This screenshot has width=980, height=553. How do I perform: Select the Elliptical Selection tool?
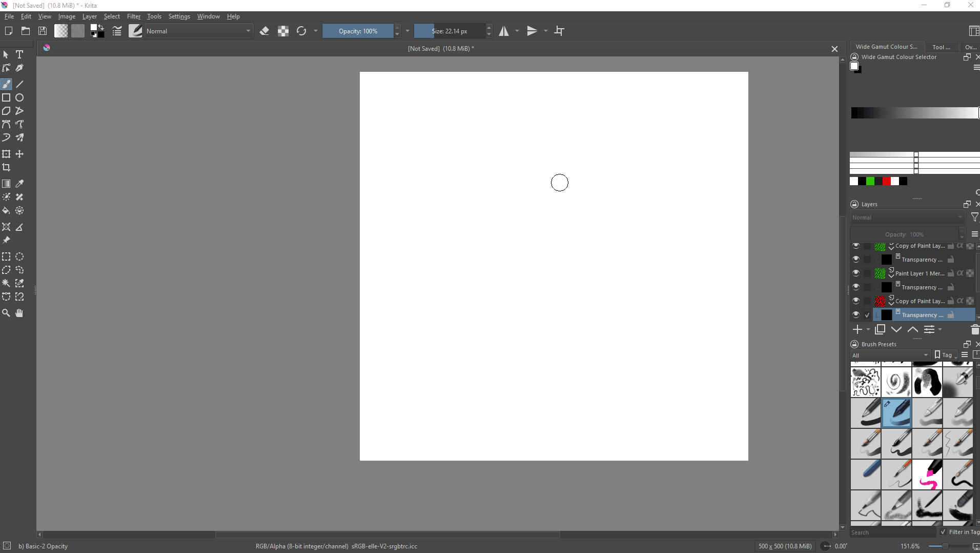point(19,256)
